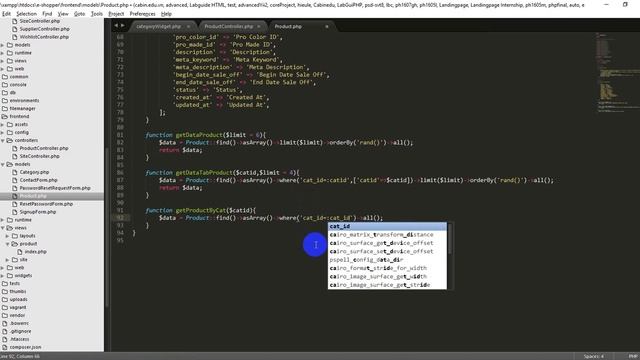Open the Preferences menu
This screenshot has height=360, width=640.
click(x=142, y=13)
